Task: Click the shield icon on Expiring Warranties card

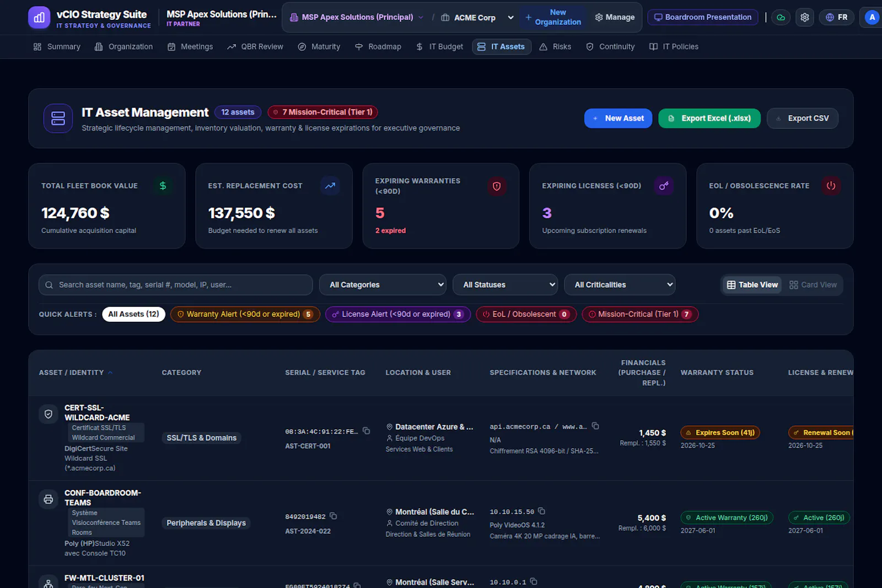Action: (x=497, y=186)
